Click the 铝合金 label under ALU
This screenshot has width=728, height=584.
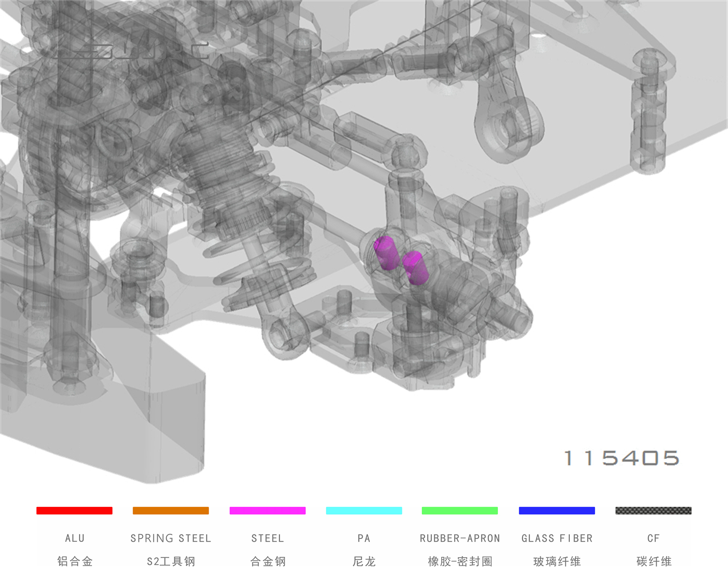(x=75, y=562)
